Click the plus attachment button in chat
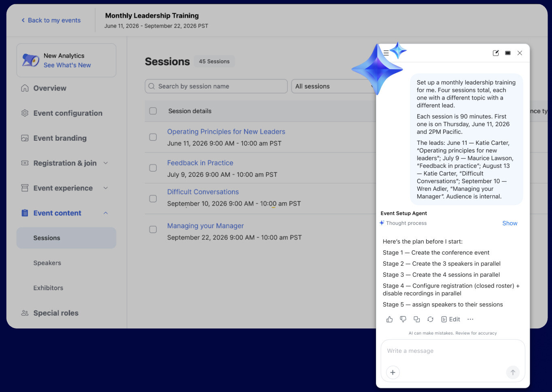The image size is (552, 392). click(x=393, y=372)
